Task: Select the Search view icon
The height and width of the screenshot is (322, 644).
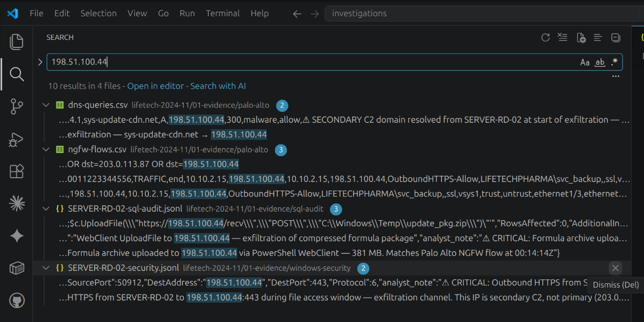Action: [x=17, y=74]
